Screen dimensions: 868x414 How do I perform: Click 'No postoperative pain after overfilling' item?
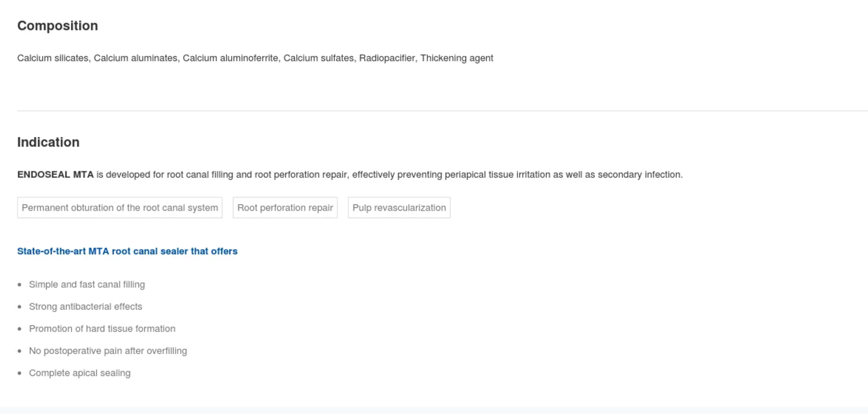tap(108, 351)
